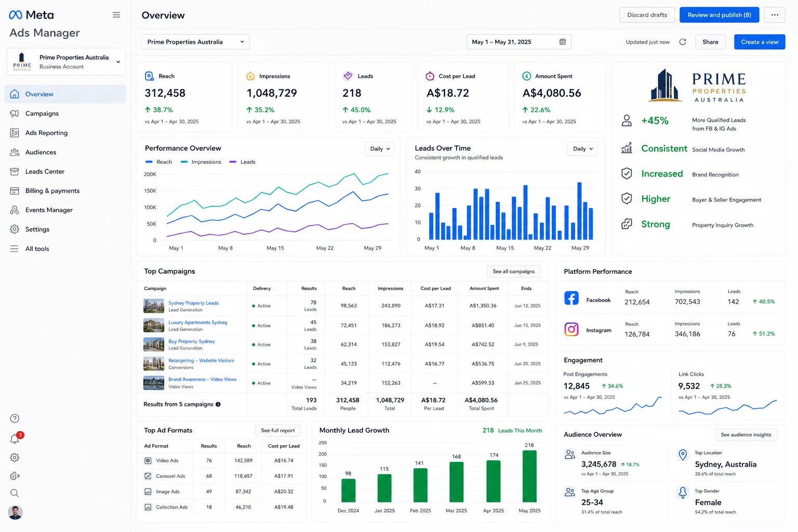Click the refresh icon beside Updated just now
Screen dimensions: 798x532
(683, 42)
